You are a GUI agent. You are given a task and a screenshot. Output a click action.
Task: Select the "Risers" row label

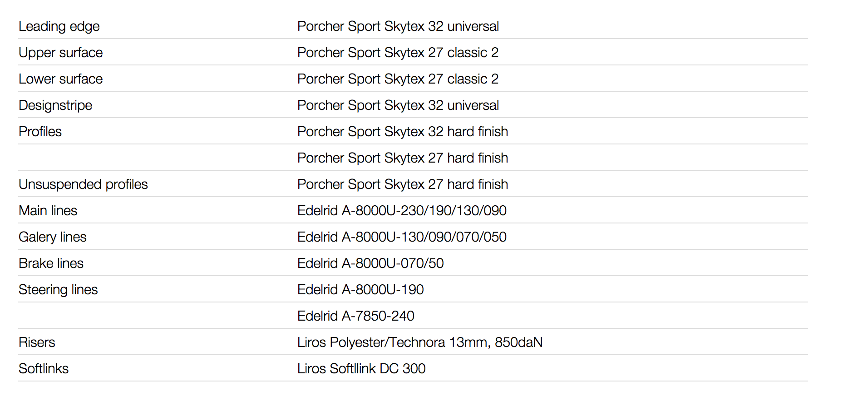37,342
